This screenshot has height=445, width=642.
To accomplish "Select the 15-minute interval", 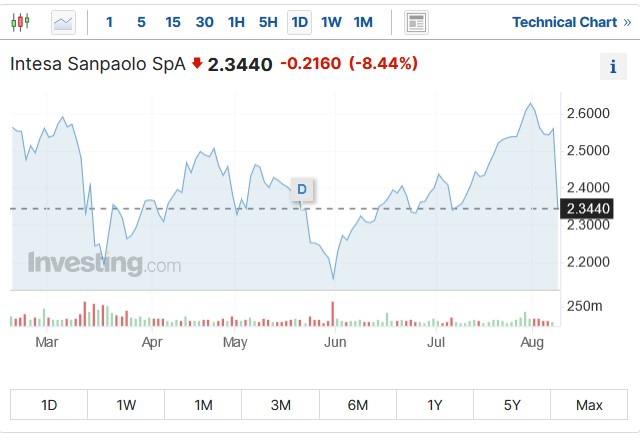I will coord(173,22).
